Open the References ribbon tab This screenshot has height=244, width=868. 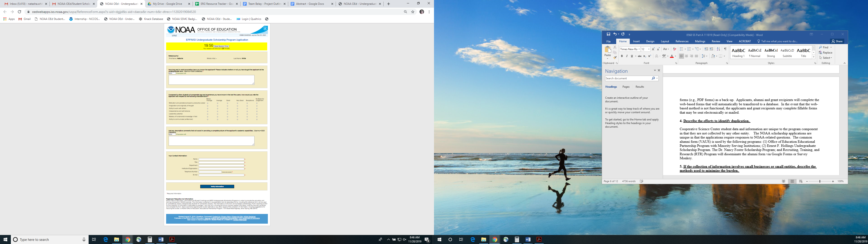(x=682, y=41)
